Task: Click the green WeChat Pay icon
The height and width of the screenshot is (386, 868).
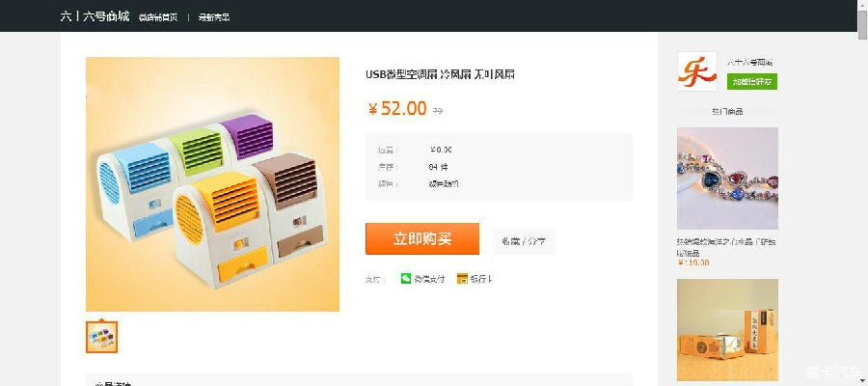Action: (x=406, y=279)
